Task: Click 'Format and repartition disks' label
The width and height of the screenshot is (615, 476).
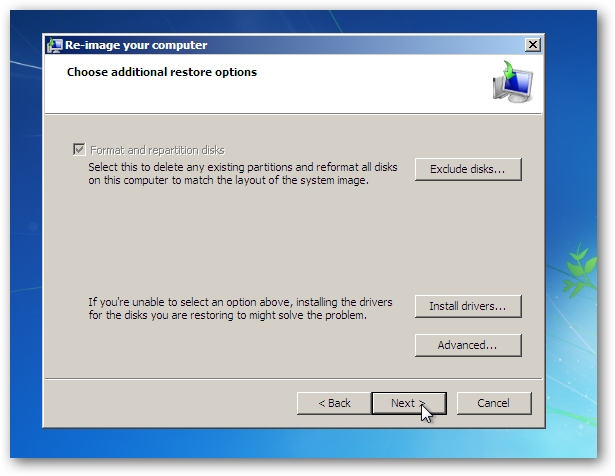Action: [x=157, y=150]
